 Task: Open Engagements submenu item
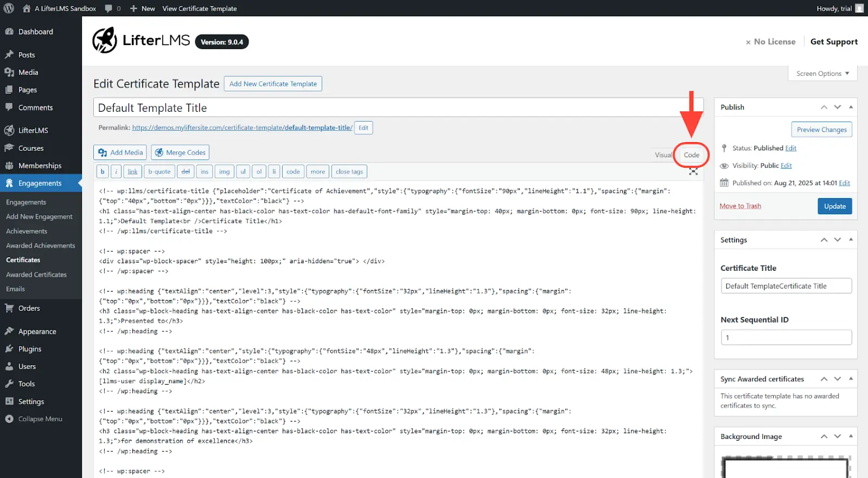(26, 202)
